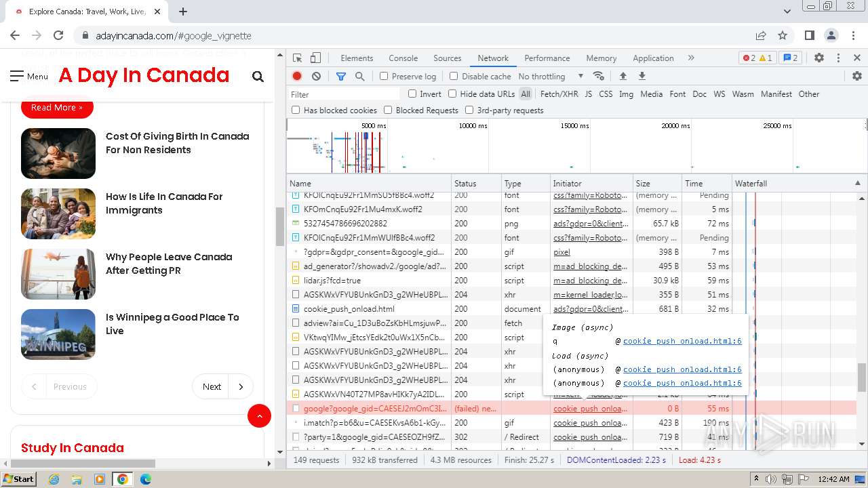Open the Performance tab
Image resolution: width=868 pixels, height=488 pixels.
tap(547, 58)
